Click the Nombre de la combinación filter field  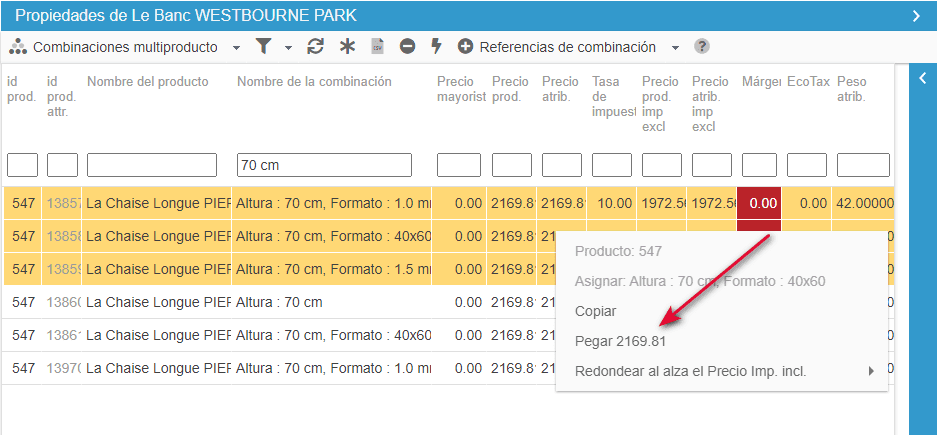point(324,165)
